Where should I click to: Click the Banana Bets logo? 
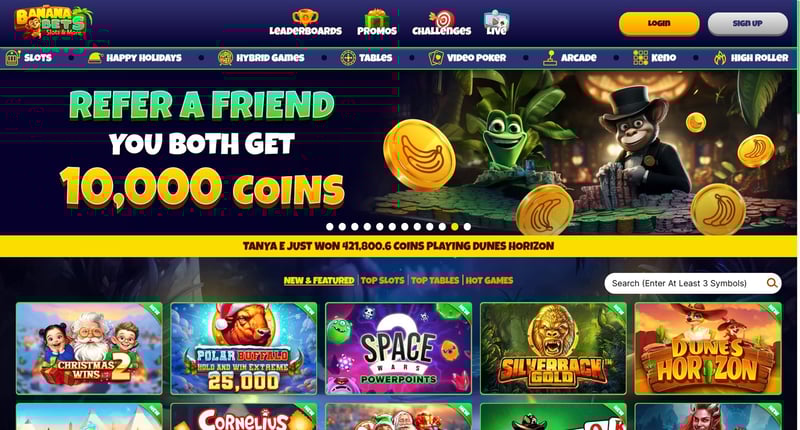(x=54, y=22)
